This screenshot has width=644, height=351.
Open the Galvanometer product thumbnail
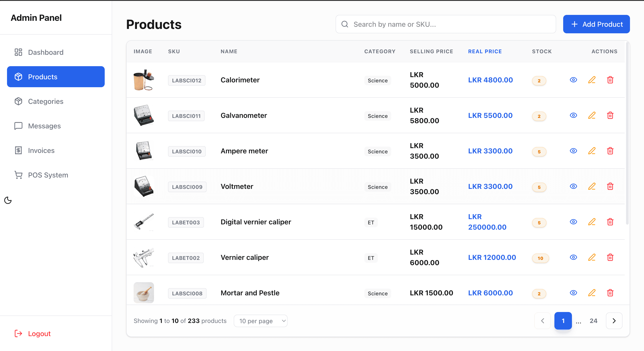coord(144,115)
